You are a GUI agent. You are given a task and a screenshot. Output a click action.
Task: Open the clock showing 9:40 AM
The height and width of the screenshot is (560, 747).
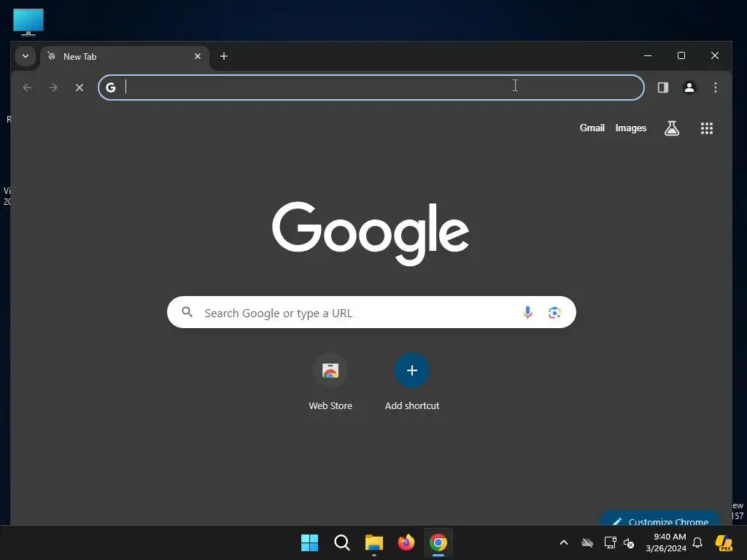coord(666,542)
